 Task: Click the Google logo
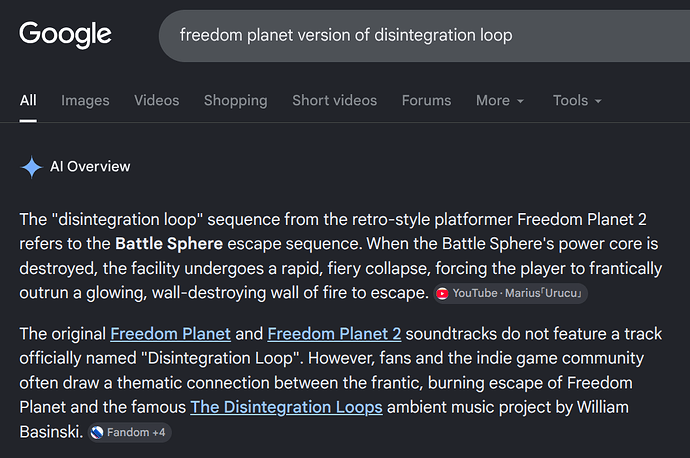pyautogui.click(x=65, y=35)
